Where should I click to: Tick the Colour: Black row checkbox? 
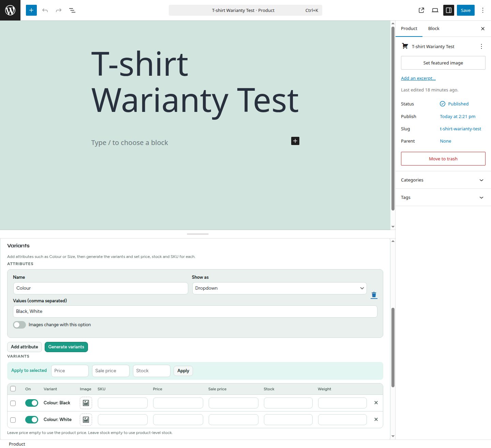[13, 403]
